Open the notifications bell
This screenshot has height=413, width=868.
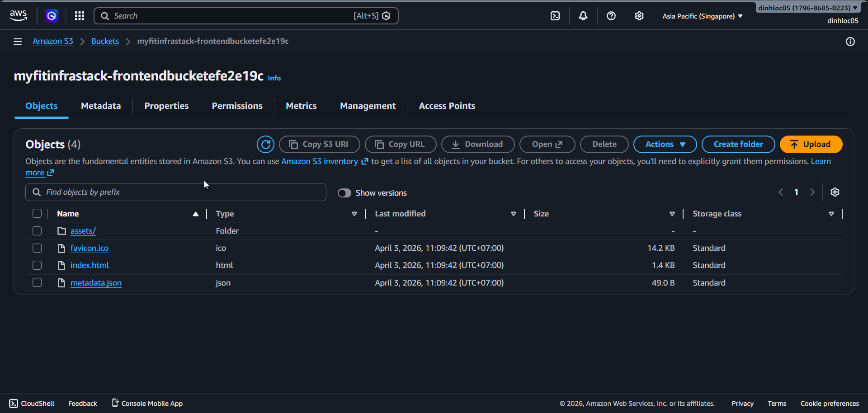click(583, 16)
